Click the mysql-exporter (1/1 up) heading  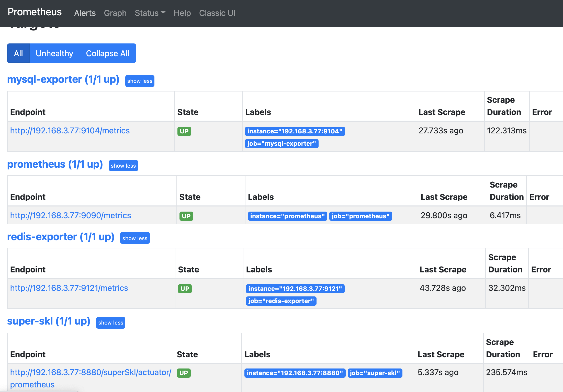(63, 79)
